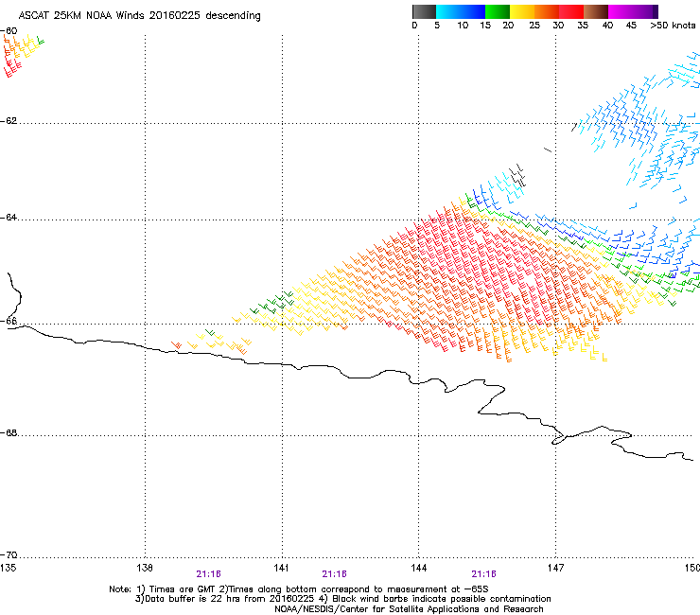Viewport: 700px width, 615px height.
Task: Click the orange 25-30 knots color swatch
Action: pos(547,11)
